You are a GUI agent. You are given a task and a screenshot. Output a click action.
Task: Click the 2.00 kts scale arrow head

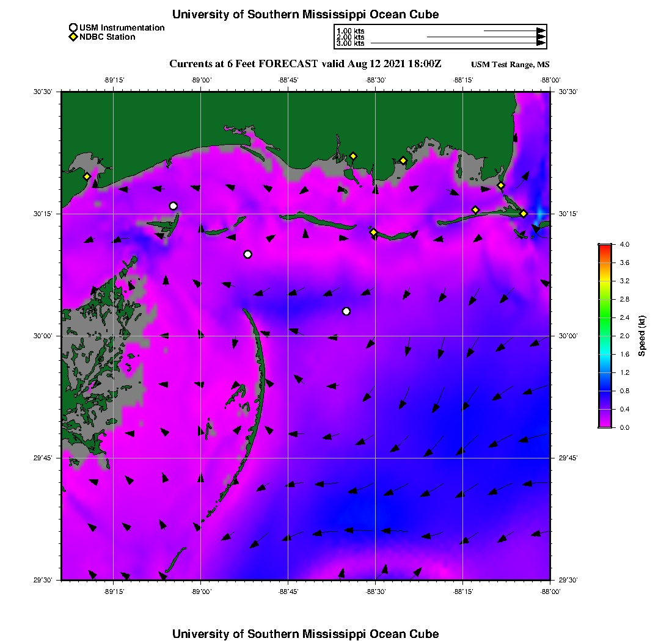point(541,37)
